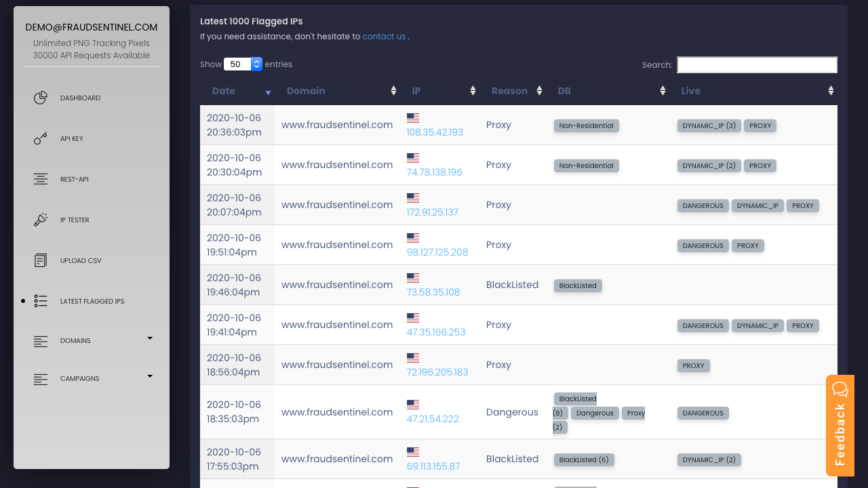
Task: Click DYNAMIC_IP (3) badge
Action: tap(709, 125)
